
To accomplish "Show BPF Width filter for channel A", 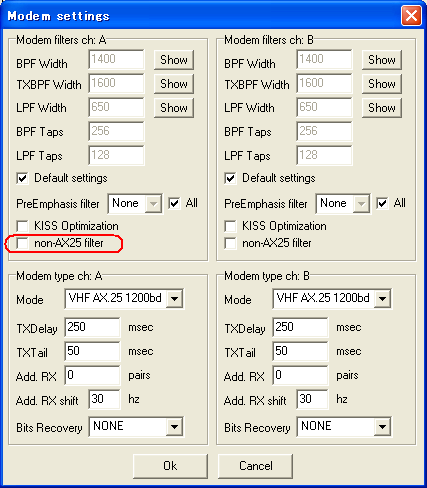I will click(x=174, y=60).
